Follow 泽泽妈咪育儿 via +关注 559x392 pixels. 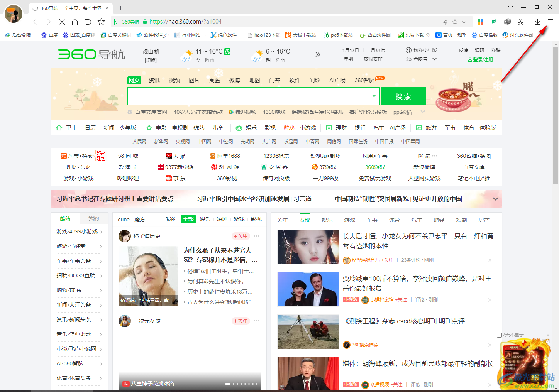coord(387,260)
